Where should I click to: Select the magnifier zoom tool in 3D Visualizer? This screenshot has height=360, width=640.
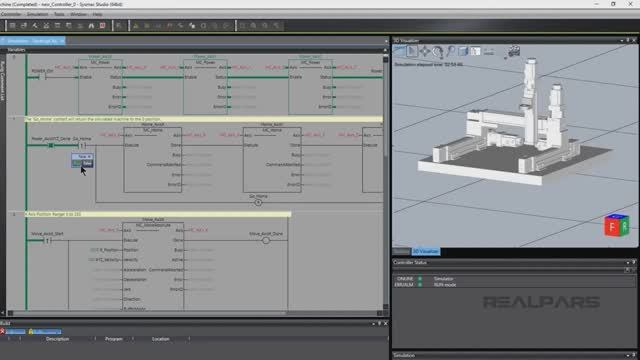(x=451, y=51)
